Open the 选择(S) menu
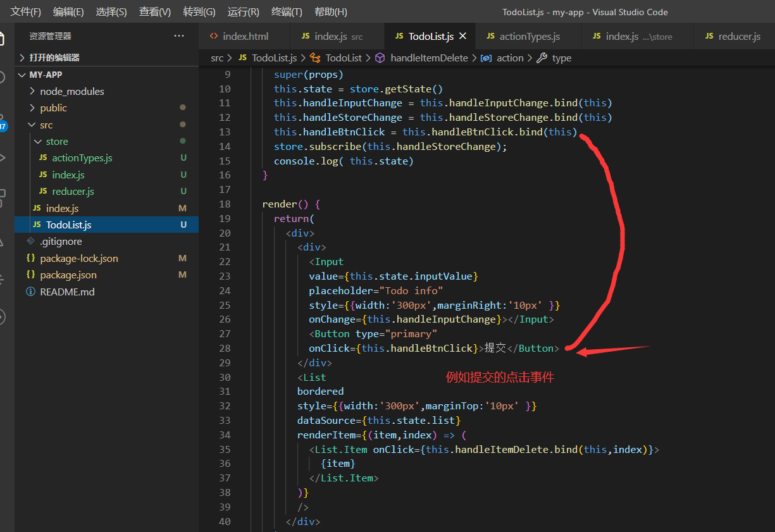775x532 pixels. [x=111, y=12]
